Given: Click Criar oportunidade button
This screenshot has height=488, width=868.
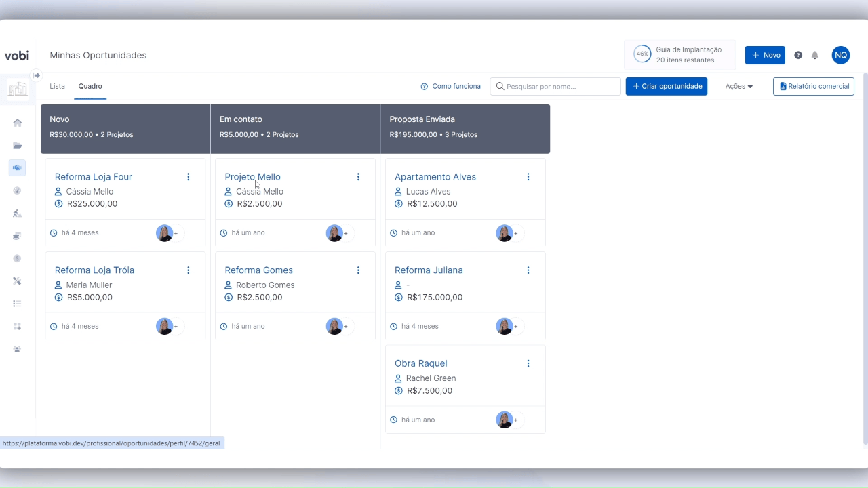Looking at the screenshot, I should [667, 86].
